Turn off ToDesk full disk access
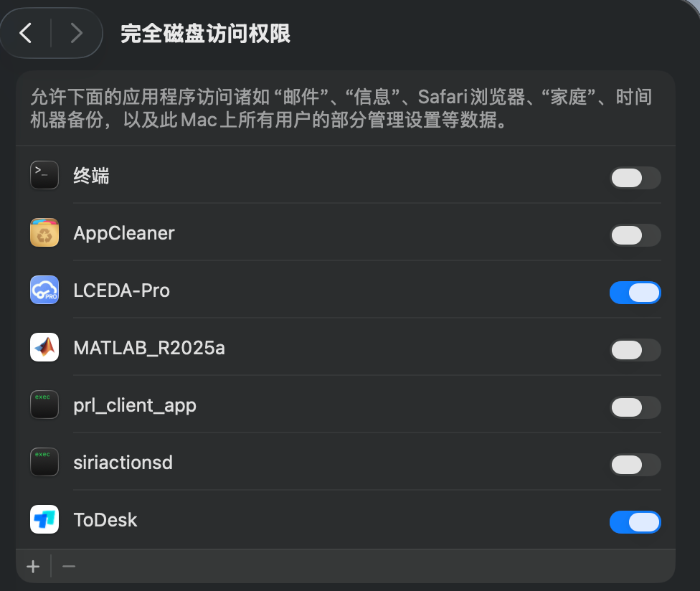Screen dimensions: 700x591 [635, 522]
